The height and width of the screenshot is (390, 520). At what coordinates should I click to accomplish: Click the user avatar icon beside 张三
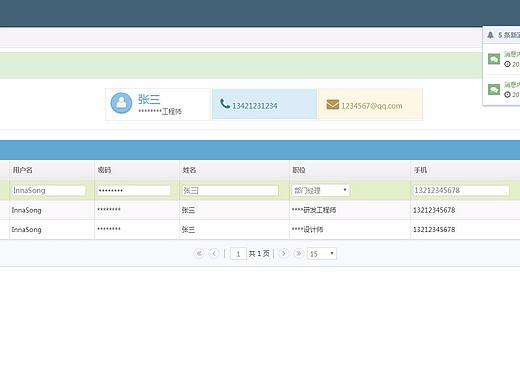[121, 103]
